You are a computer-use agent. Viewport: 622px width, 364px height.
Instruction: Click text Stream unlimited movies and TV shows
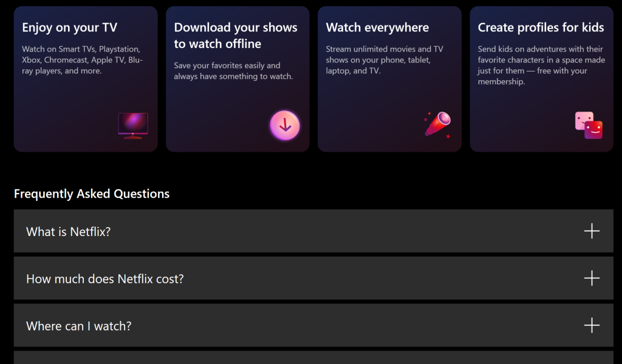384,60
